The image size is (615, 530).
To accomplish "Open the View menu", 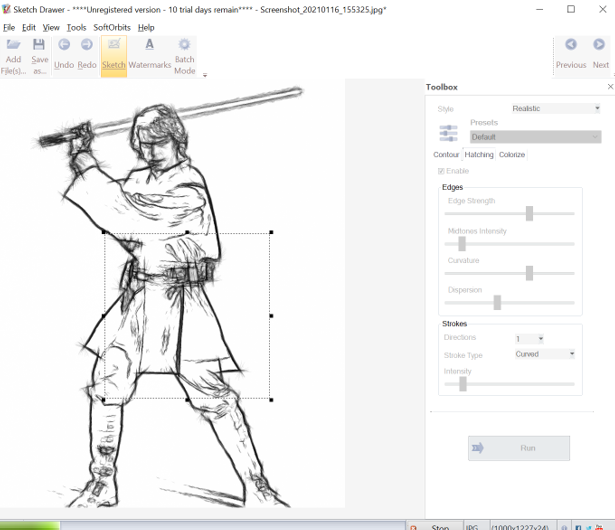I will (51, 27).
